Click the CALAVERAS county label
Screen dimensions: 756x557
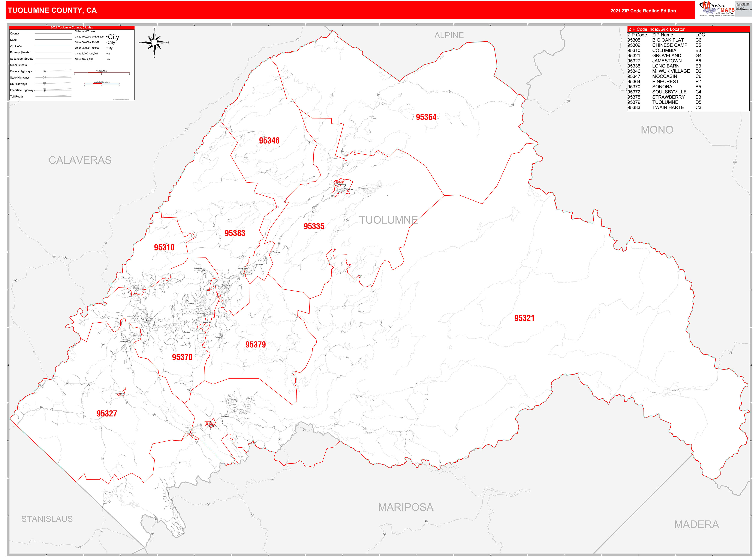click(x=80, y=160)
